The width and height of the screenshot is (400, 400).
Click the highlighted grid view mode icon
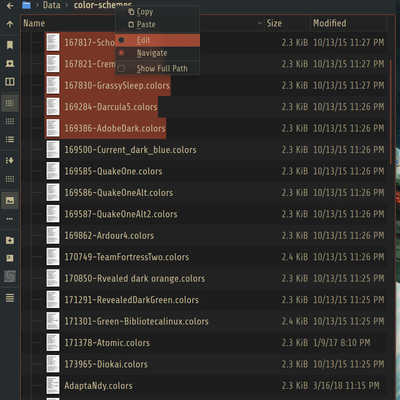10,103
